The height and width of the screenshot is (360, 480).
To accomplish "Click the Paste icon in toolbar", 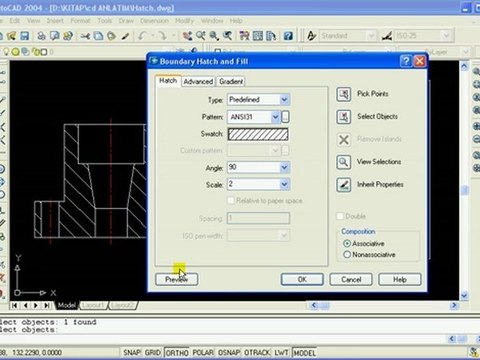I will point(111,36).
